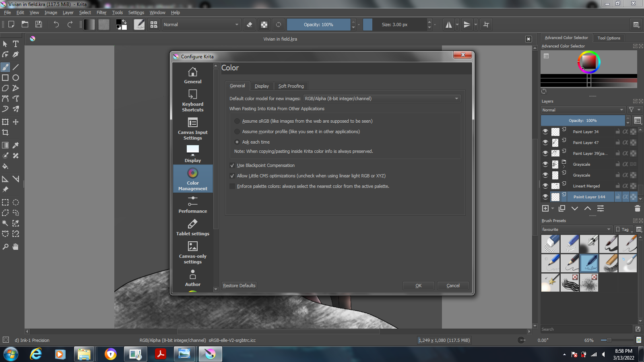Select the Ellipse shape tool
Image resolution: width=644 pixels, height=362 pixels.
click(x=16, y=78)
